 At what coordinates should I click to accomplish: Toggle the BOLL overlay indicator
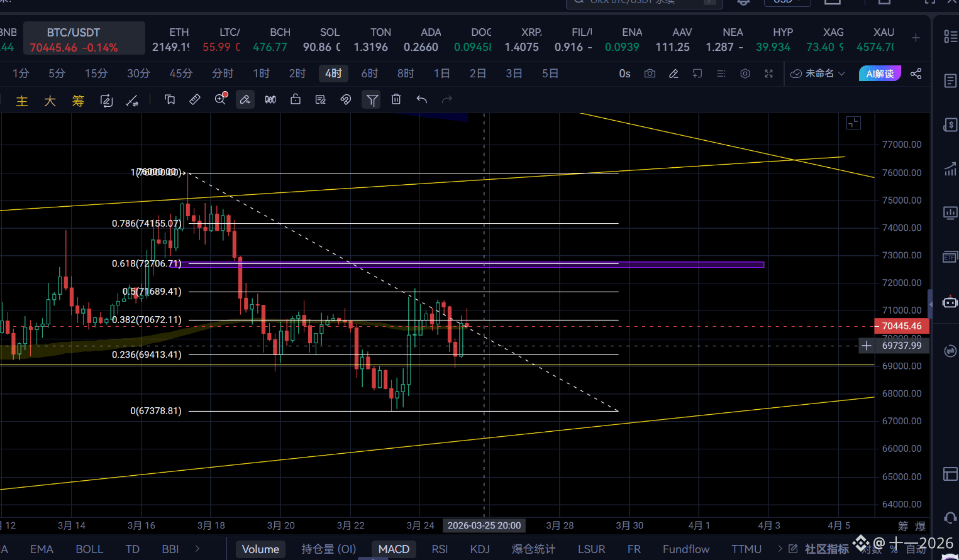(x=89, y=549)
